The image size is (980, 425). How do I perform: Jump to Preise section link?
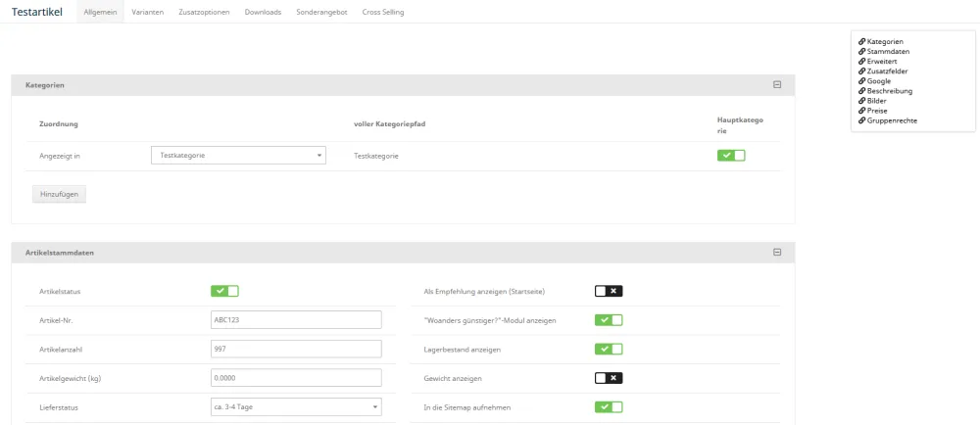[877, 111]
